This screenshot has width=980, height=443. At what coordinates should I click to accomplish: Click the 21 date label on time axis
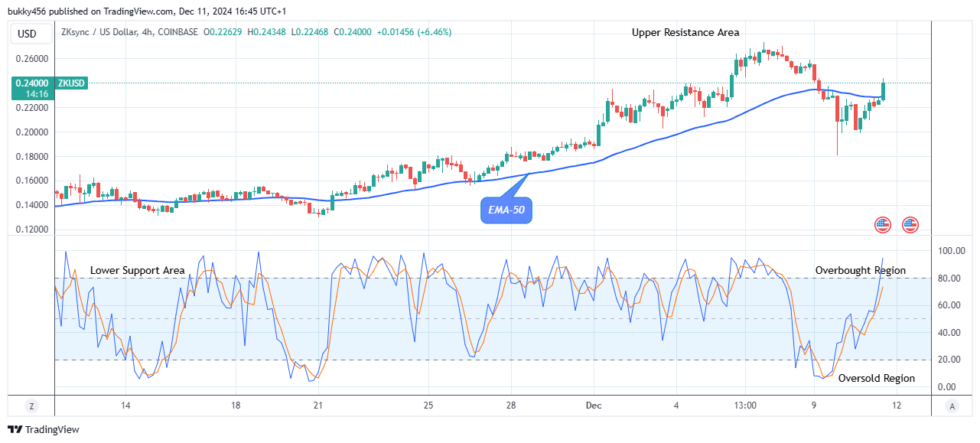[318, 405]
